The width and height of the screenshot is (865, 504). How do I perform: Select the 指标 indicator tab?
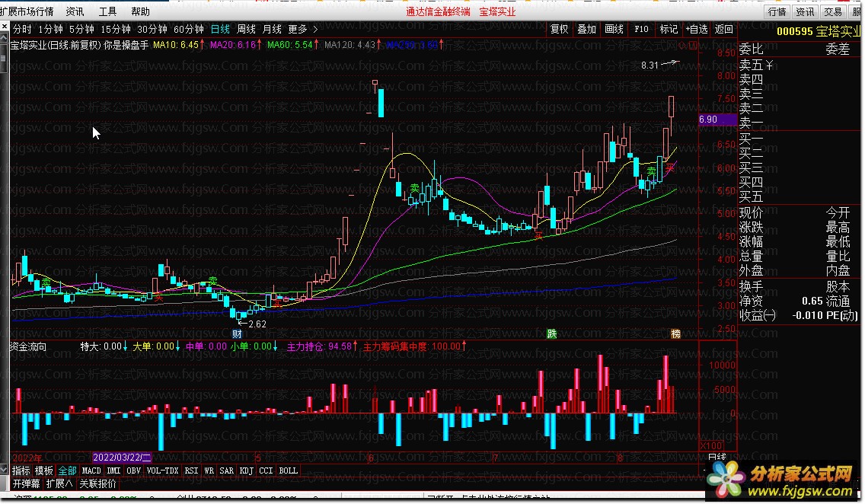[x=21, y=471]
